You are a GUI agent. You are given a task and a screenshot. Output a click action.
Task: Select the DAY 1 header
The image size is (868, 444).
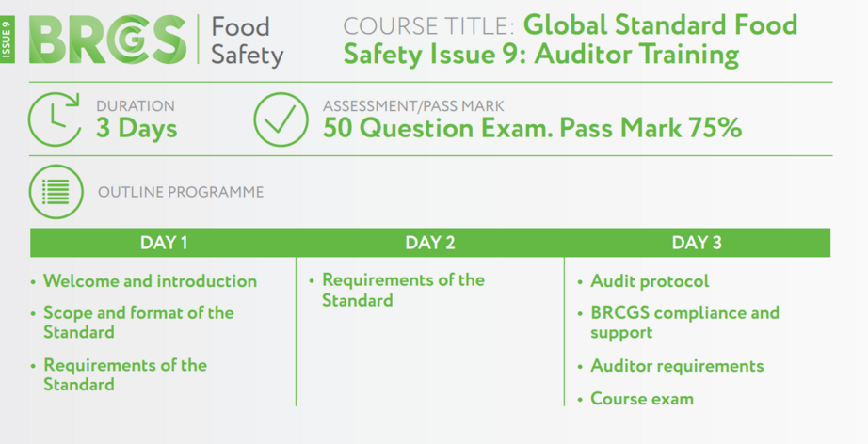point(164,243)
